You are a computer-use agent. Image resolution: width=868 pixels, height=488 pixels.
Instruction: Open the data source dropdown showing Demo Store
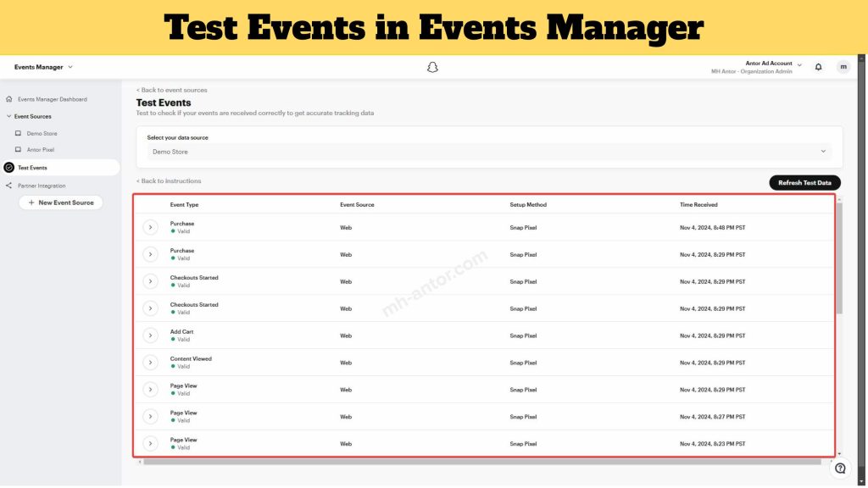pos(489,152)
